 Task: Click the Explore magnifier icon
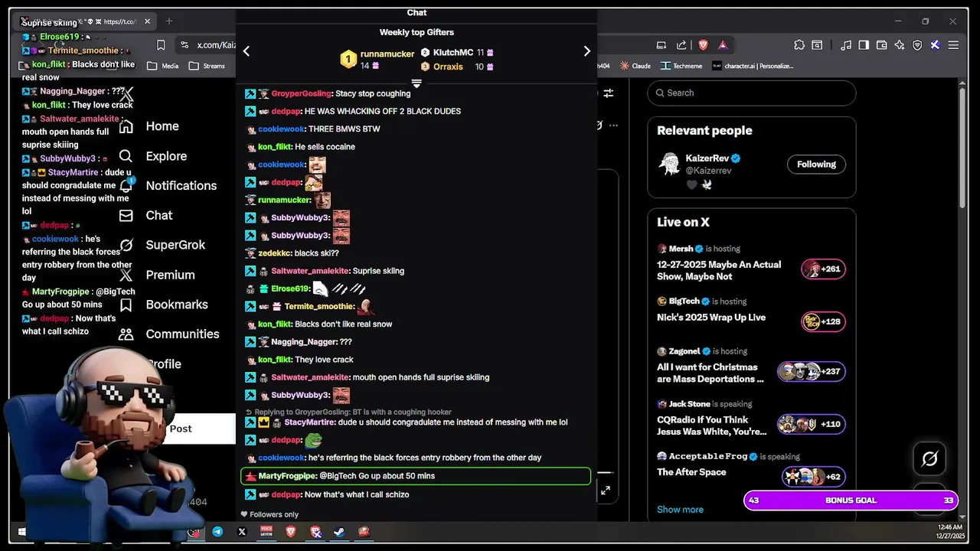tap(126, 156)
